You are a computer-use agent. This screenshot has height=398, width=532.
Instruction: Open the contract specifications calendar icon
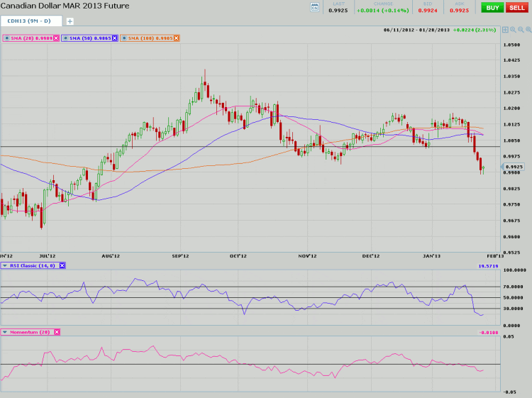316,7
